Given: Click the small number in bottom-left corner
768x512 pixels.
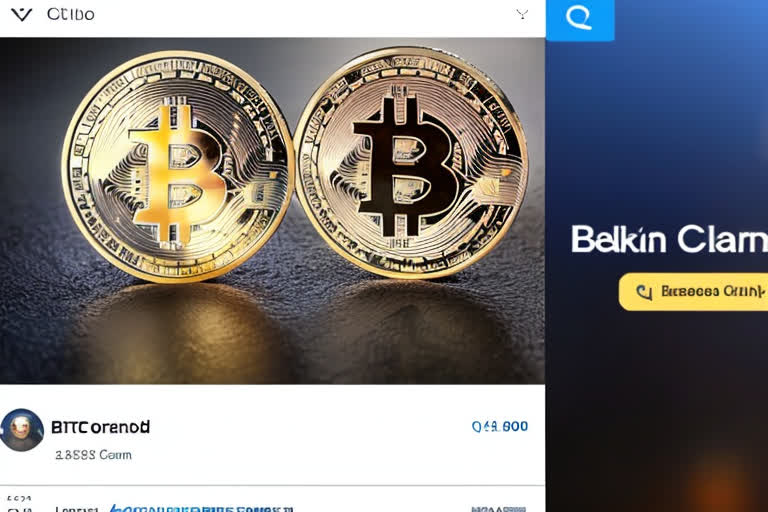Looking at the screenshot, I should (19, 505).
